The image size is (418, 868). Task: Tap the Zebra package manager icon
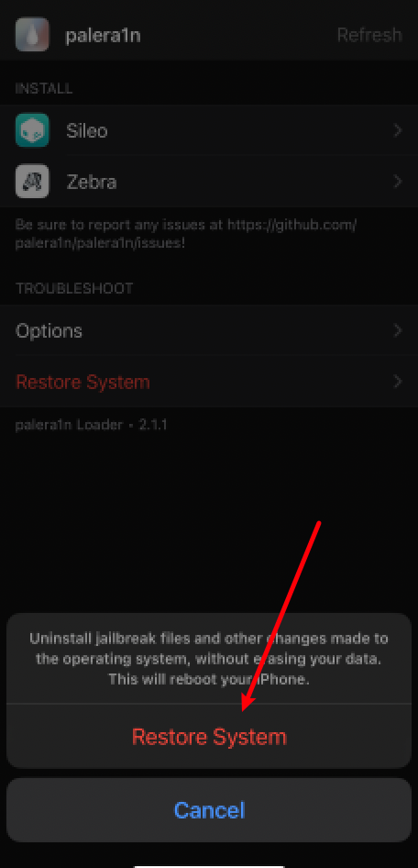point(32,182)
